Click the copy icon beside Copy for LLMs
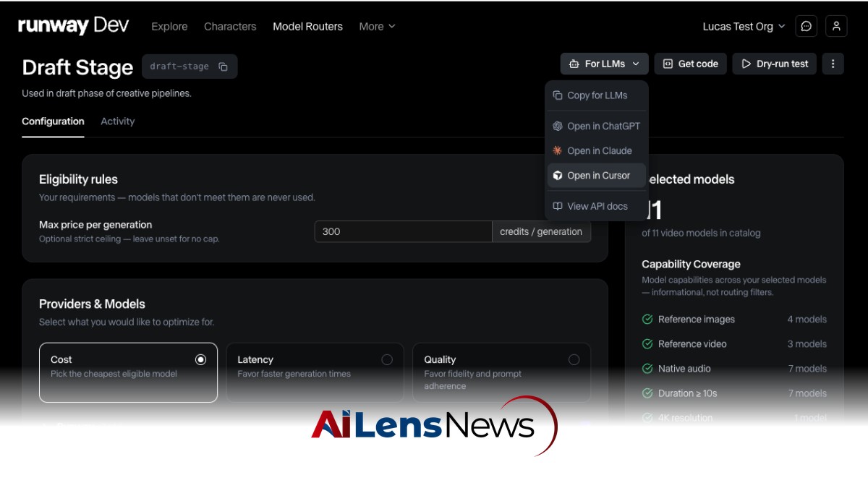 [x=558, y=95]
